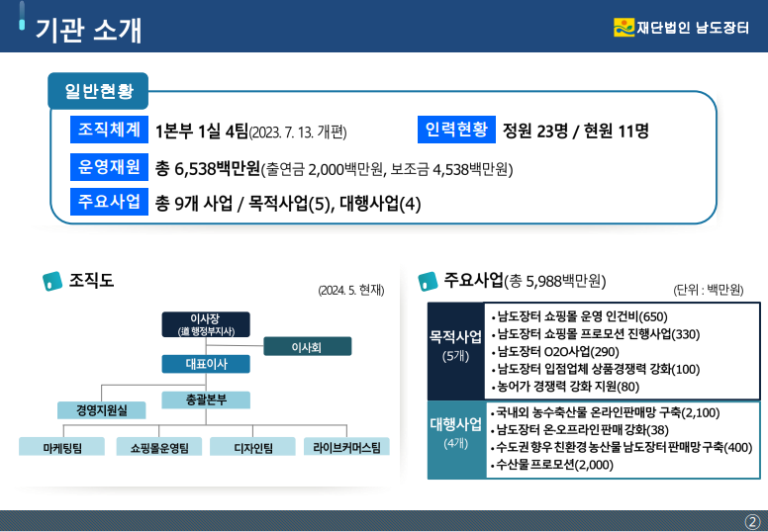The image size is (768, 532).
Task: Click text 총 9개 사업 / 목적사업(5), 대행사업(4)
Action: coord(288,204)
